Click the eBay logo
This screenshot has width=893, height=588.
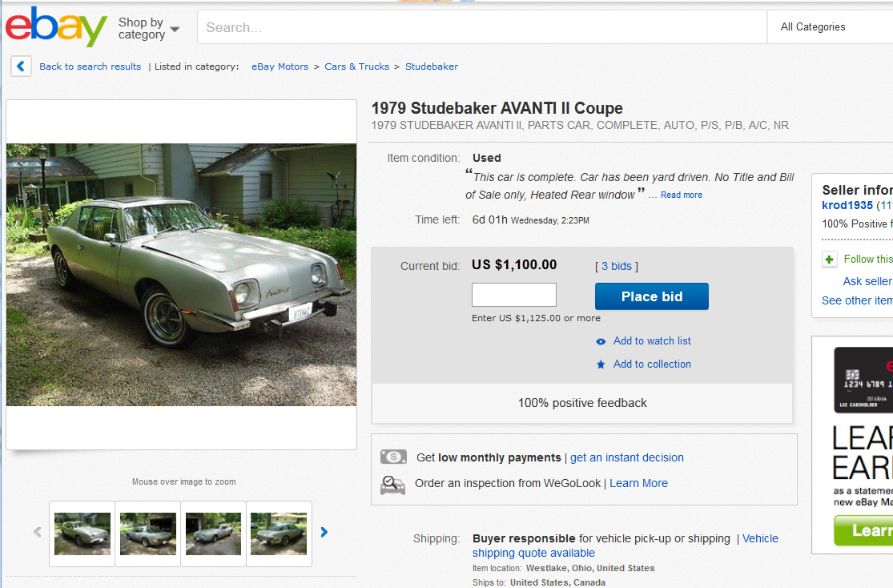pos(56,27)
